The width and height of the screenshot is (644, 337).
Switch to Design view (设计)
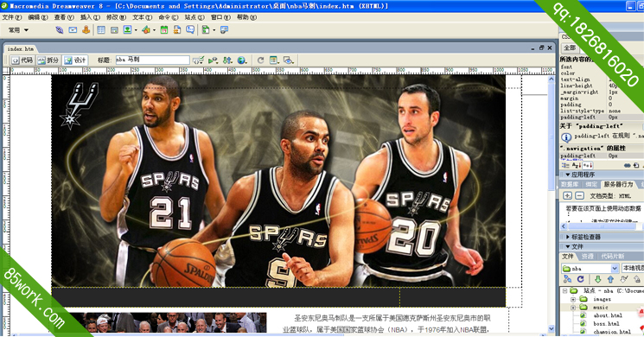coord(75,60)
